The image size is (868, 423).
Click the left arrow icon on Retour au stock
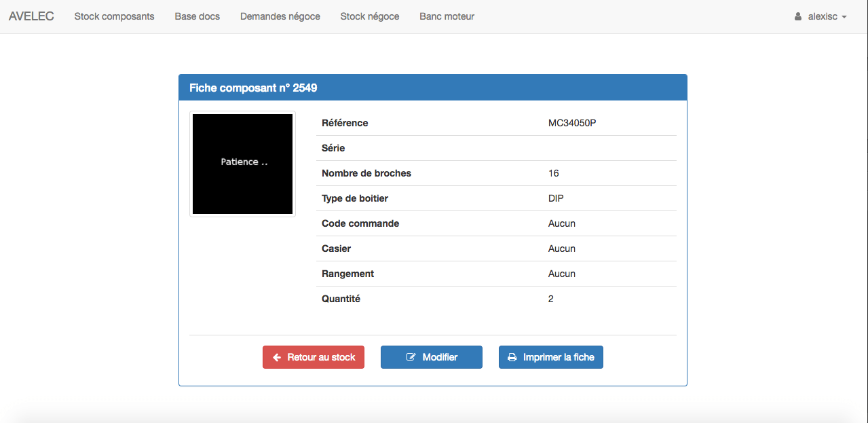(x=277, y=357)
